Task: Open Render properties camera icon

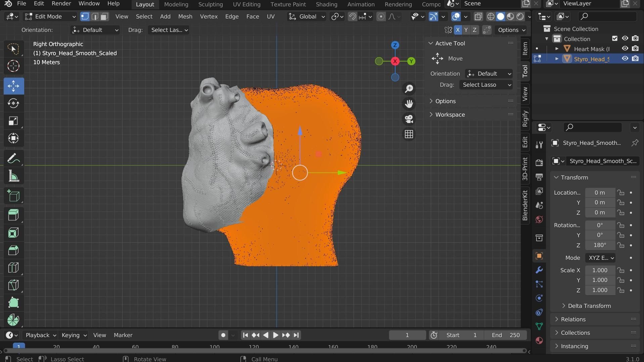Action: pos(539,162)
